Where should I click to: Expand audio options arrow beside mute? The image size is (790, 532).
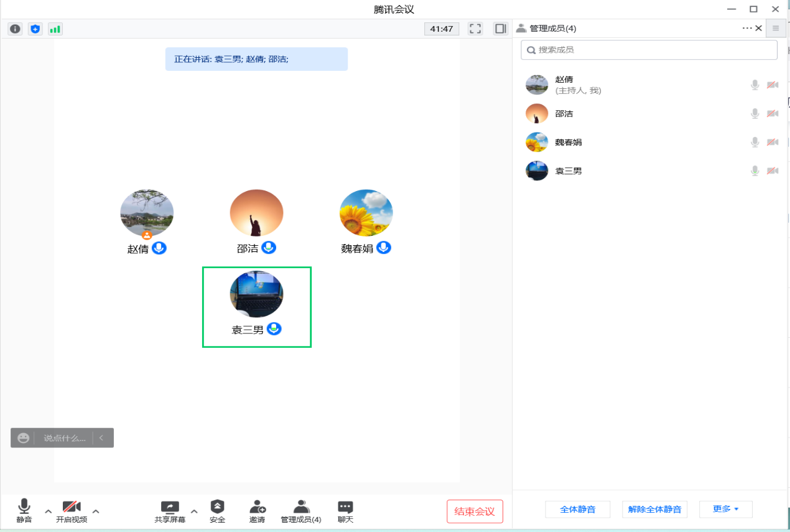click(49, 511)
